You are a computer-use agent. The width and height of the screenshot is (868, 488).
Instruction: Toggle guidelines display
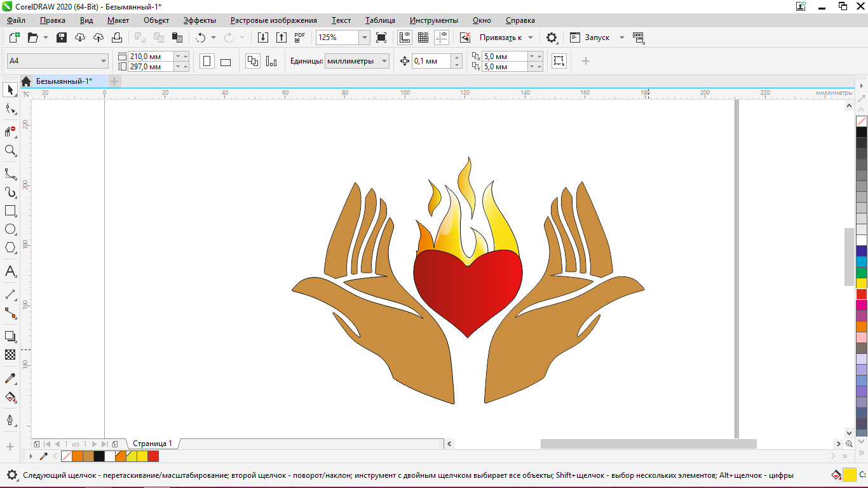click(x=442, y=37)
